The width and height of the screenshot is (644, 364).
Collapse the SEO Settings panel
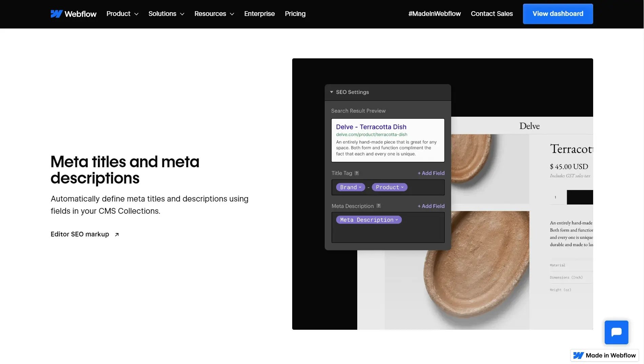(331, 92)
